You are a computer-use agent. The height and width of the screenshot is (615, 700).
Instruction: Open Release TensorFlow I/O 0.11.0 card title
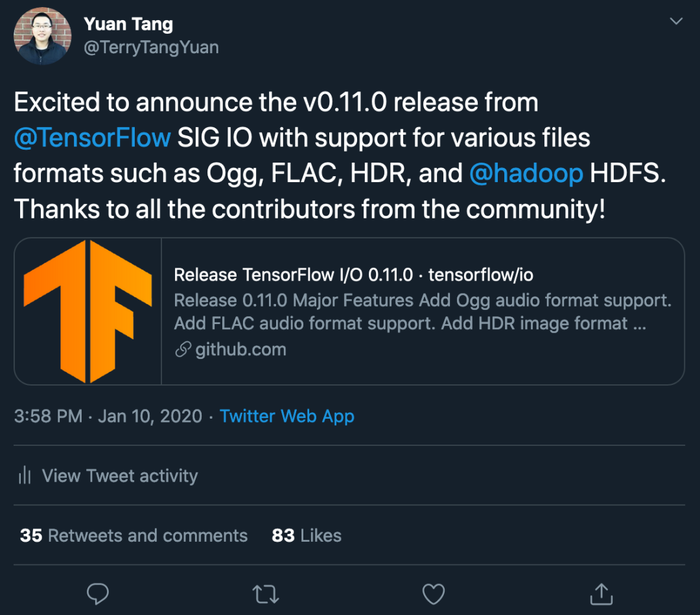pos(354,275)
